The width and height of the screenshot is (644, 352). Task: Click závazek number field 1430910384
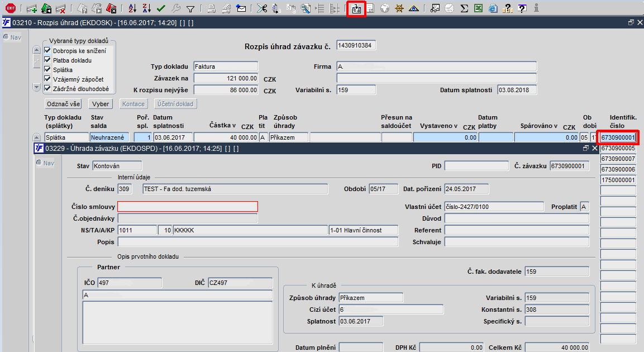pyautogui.click(x=356, y=45)
